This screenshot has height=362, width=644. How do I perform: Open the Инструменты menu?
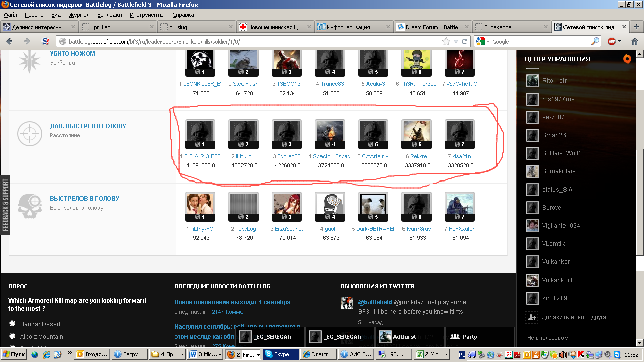[147, 15]
